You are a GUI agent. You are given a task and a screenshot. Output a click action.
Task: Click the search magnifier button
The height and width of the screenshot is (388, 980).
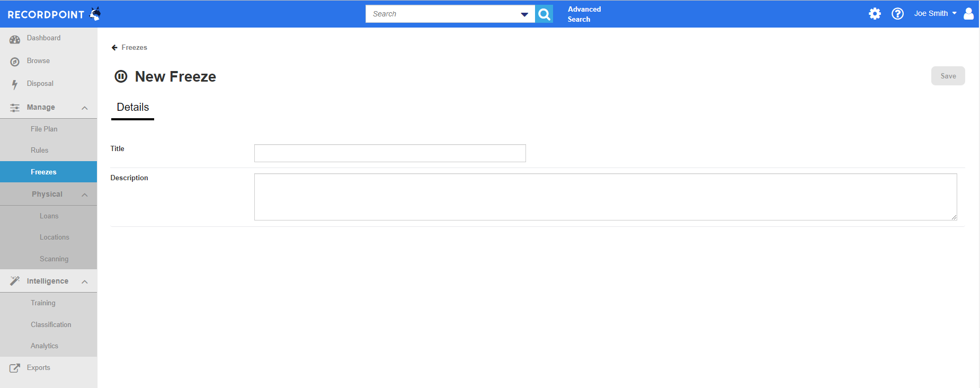pyautogui.click(x=544, y=14)
